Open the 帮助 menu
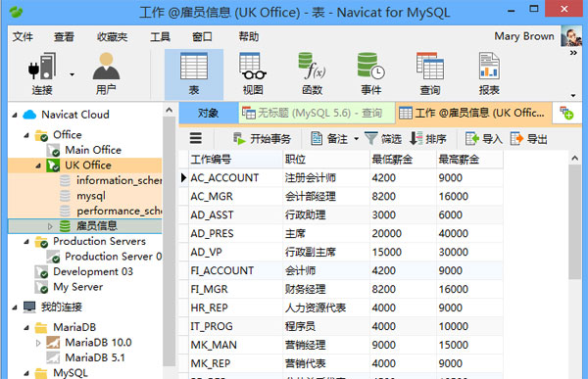 click(x=249, y=37)
